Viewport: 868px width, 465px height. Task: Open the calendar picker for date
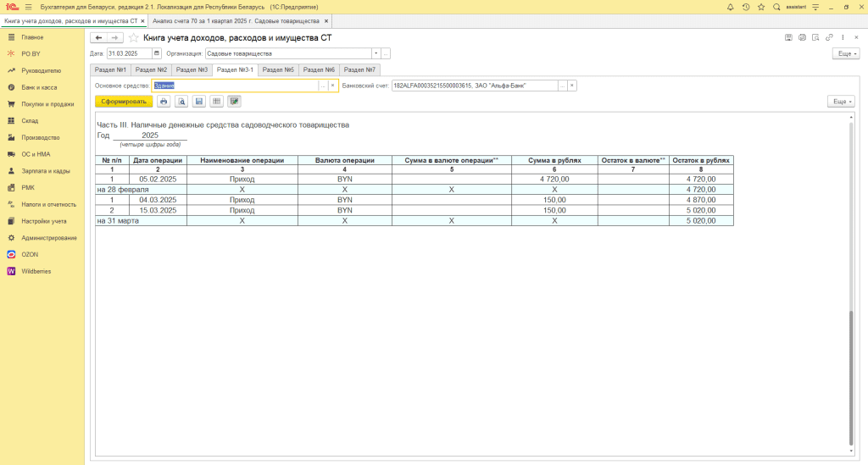click(x=157, y=53)
